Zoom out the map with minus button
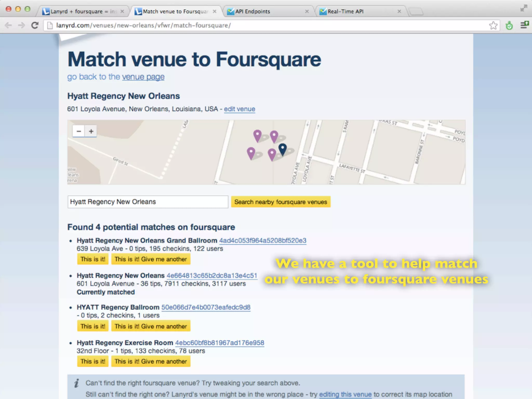Screen dimensions: 532x399 (79, 131)
